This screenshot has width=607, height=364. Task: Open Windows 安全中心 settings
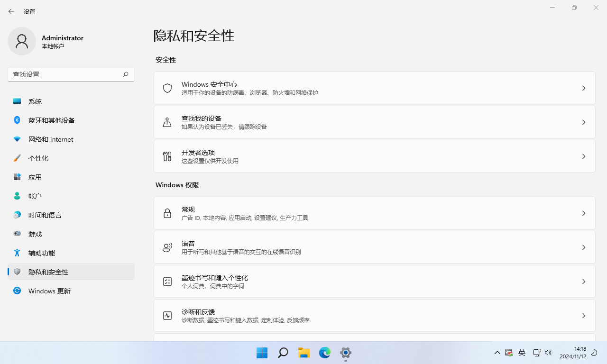pos(375,88)
